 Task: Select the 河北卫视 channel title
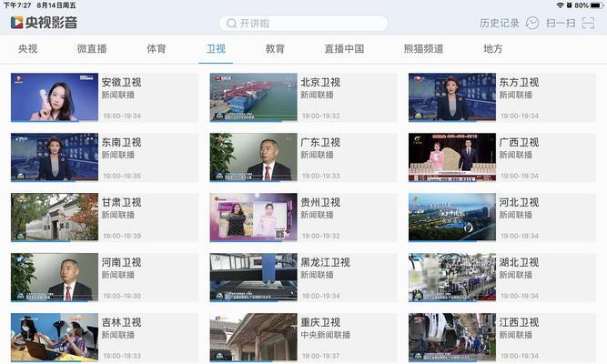(519, 203)
